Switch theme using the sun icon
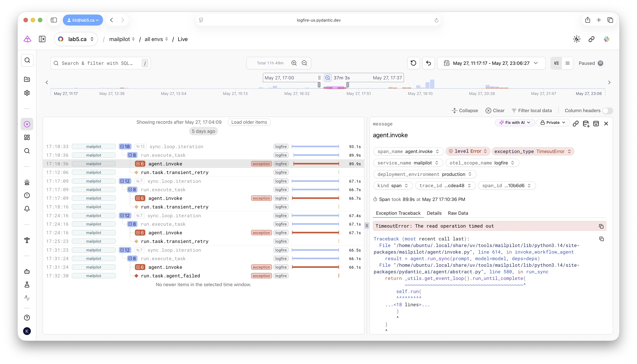Screen dimensions: 637x364 [577, 39]
